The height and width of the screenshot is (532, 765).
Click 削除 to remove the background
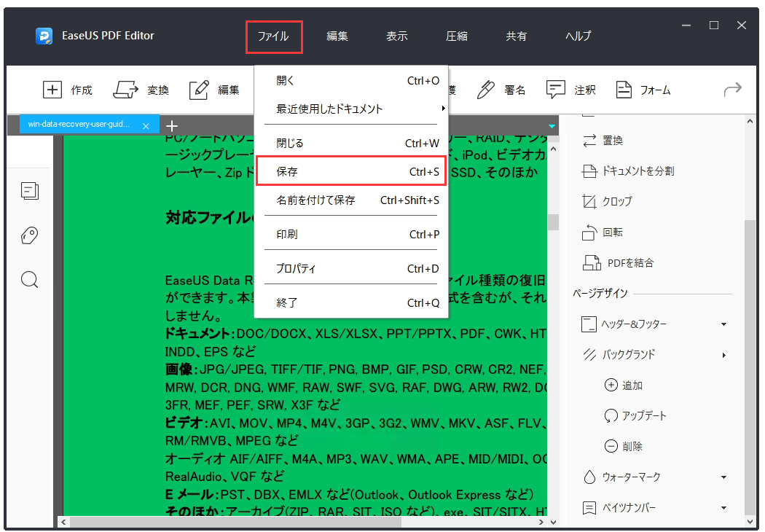tap(625, 446)
